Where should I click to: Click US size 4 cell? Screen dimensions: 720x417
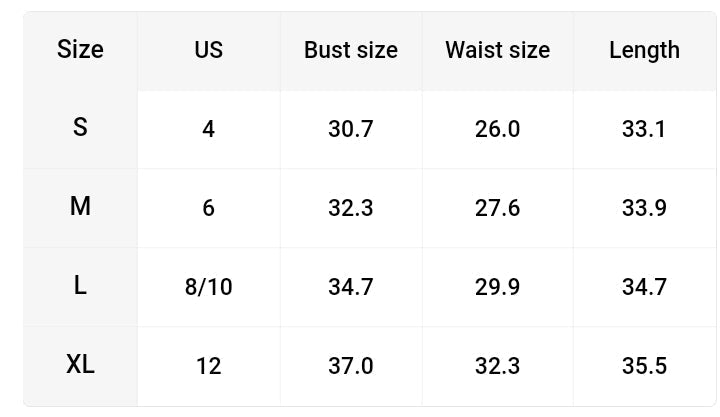pyautogui.click(x=208, y=129)
